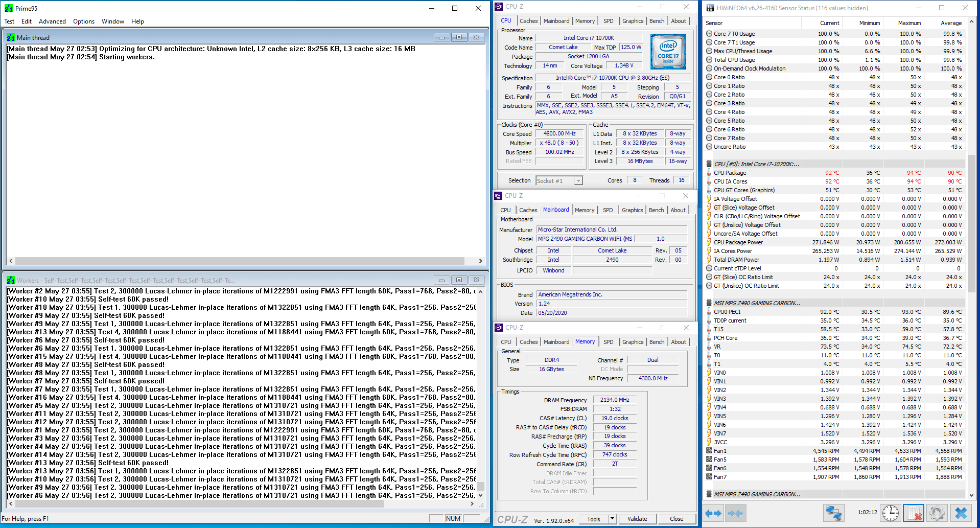Click the Sensor column header in HWiNFO

(x=752, y=23)
